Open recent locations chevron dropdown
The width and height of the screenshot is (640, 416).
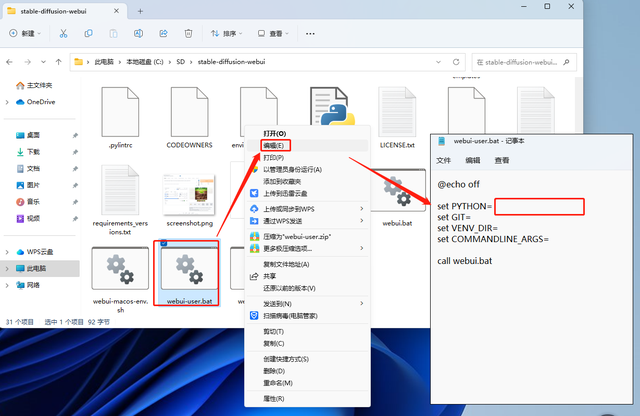pos(43,62)
